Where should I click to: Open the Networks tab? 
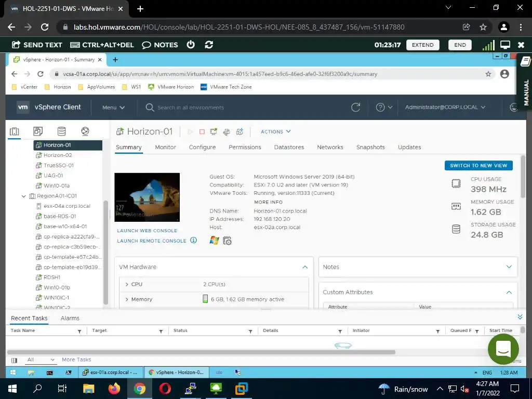[330, 147]
